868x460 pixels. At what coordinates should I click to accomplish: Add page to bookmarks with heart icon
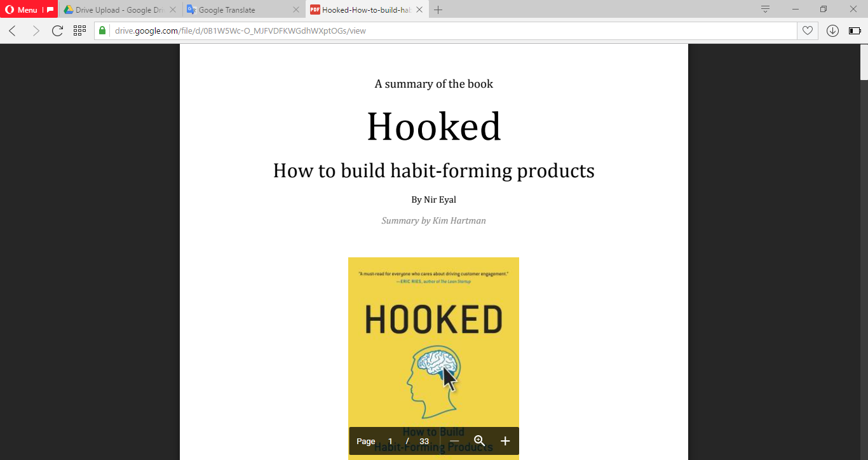tap(808, 30)
